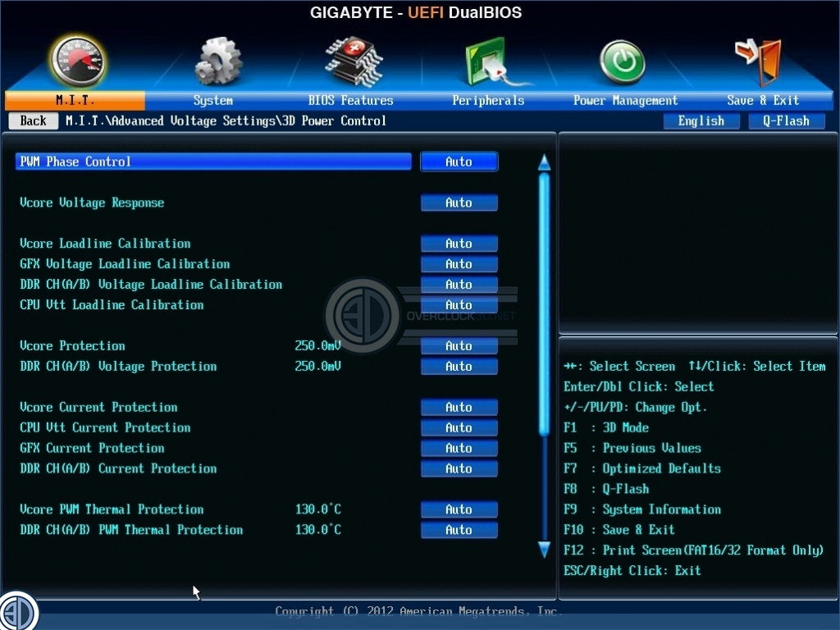Open the System tab
840x630 pixels.
(x=212, y=100)
